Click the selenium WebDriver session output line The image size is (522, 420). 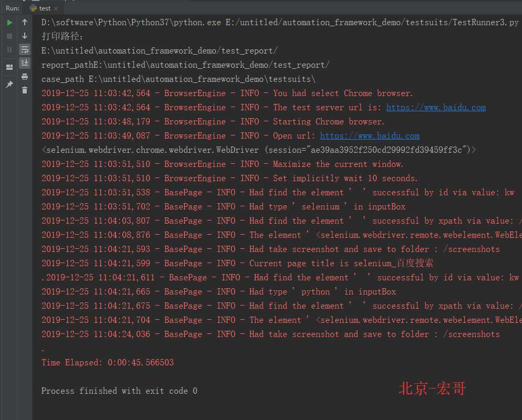tap(258, 150)
